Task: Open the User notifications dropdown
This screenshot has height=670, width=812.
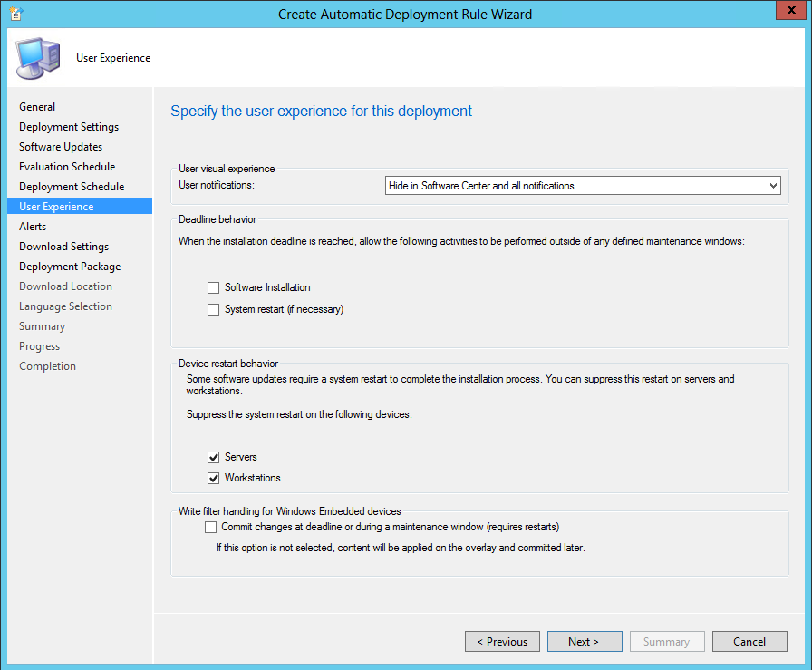Action: coord(583,186)
